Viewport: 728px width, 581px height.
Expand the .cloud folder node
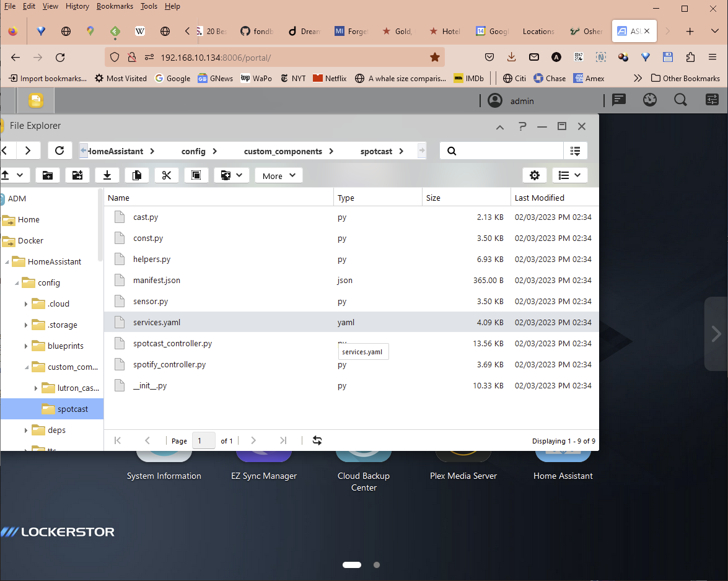coord(26,304)
